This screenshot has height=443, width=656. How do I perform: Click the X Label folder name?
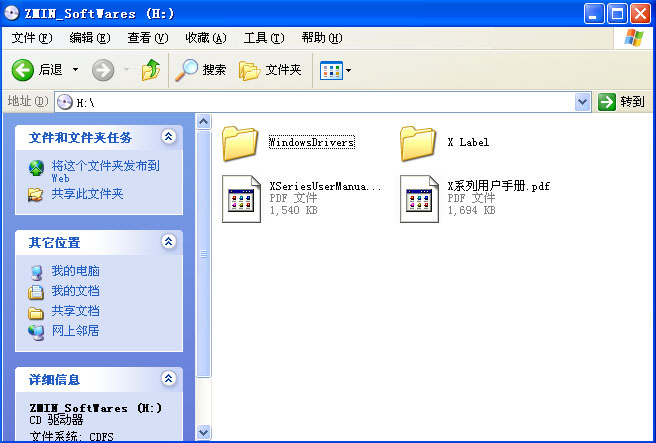click(x=468, y=142)
